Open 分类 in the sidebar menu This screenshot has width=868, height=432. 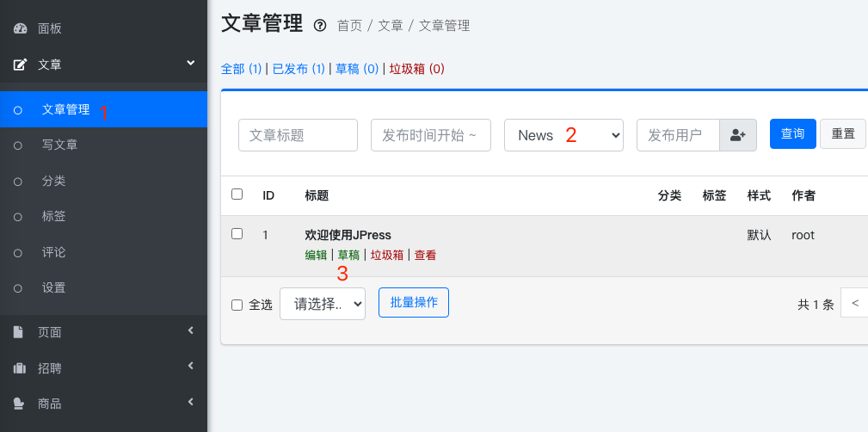point(53,181)
